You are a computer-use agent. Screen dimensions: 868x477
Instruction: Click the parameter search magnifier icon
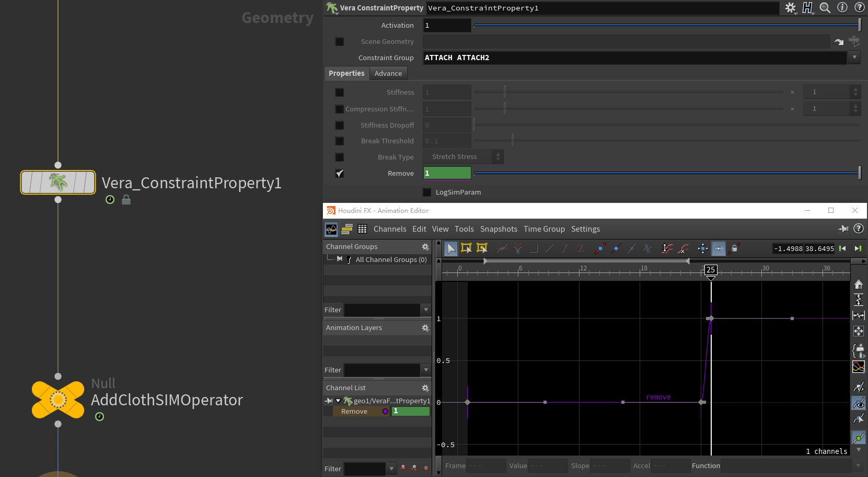pos(825,8)
